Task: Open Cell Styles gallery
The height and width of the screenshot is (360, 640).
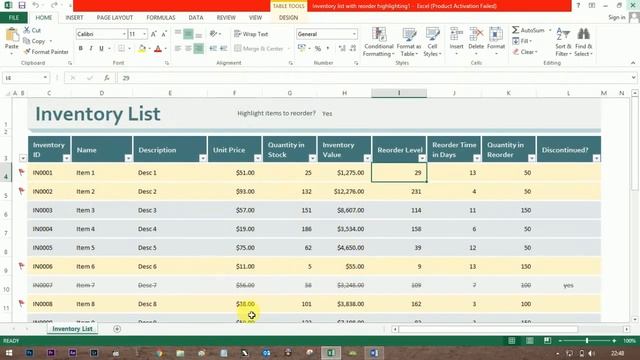Action: [x=432, y=42]
